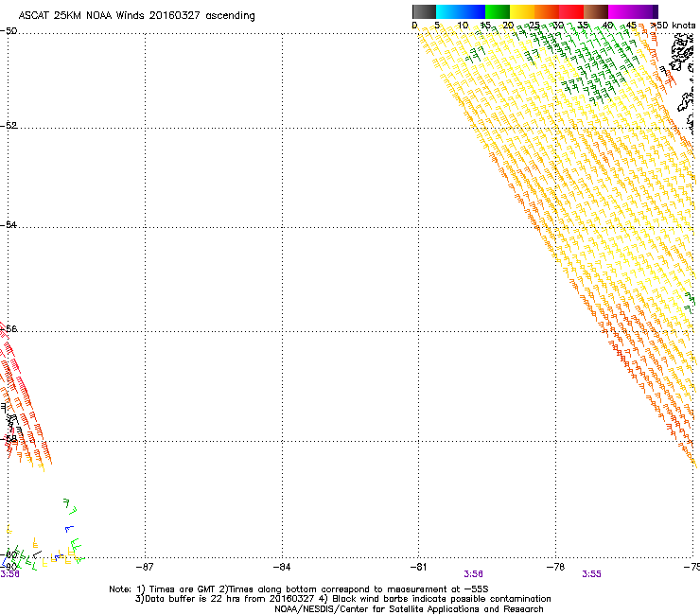Click the note '3)Data buffer is 22 hrs from 20160327'

click(x=224, y=599)
